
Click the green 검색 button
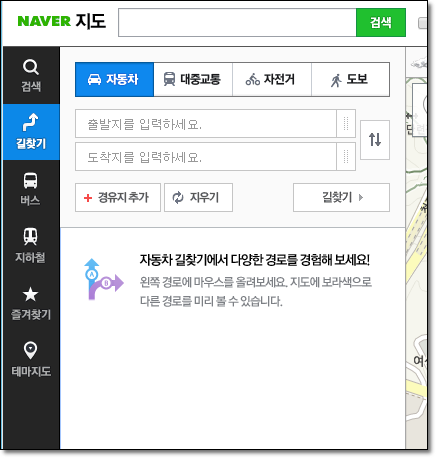click(x=381, y=23)
